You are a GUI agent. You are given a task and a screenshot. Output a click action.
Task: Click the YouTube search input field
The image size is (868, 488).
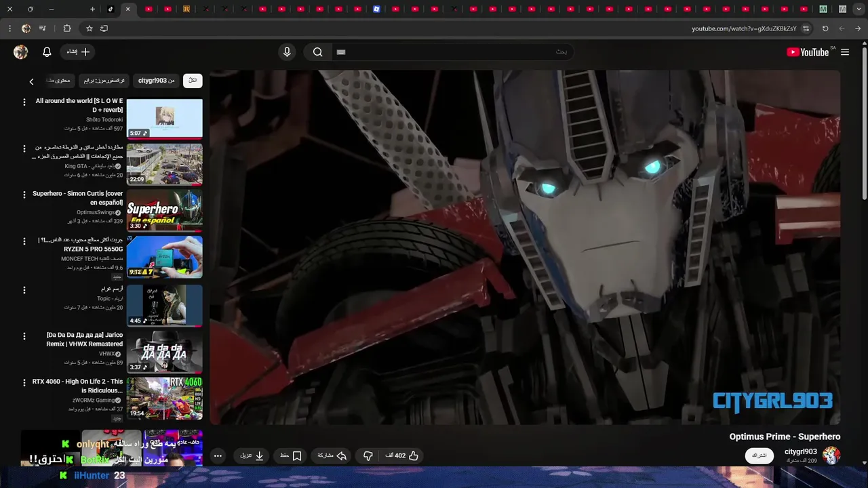click(452, 52)
